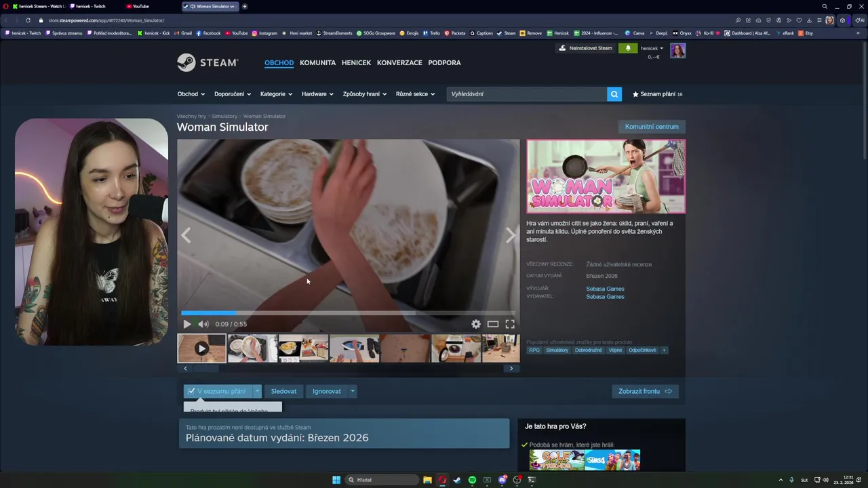
Task: Select the washing machine screenshot thumbnail
Action: tap(456, 348)
